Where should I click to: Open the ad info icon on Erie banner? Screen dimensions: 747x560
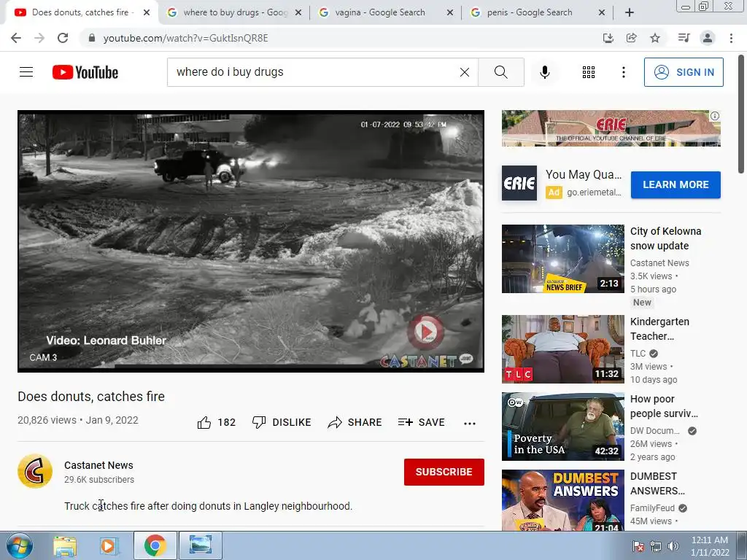tap(715, 116)
